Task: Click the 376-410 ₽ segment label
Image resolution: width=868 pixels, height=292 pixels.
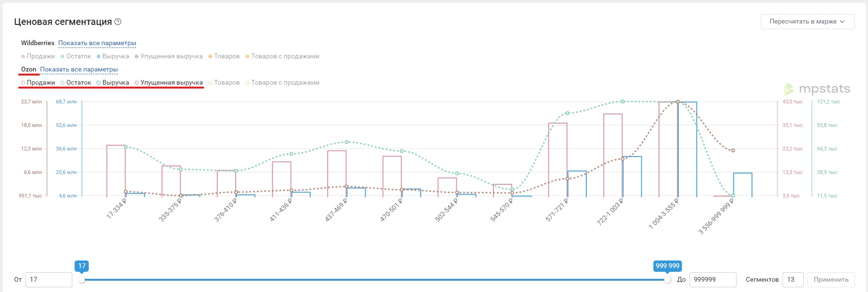Action: coord(226,210)
